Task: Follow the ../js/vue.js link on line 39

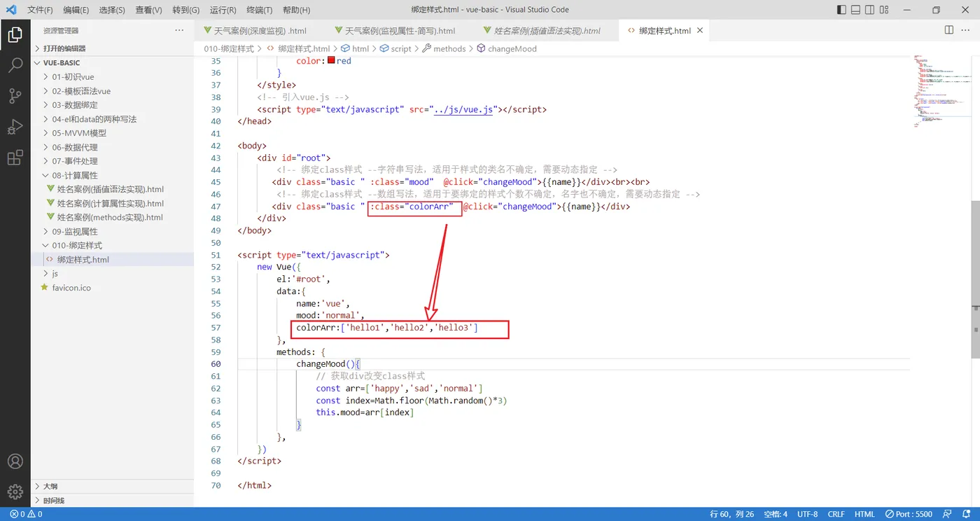Action: coord(465,109)
